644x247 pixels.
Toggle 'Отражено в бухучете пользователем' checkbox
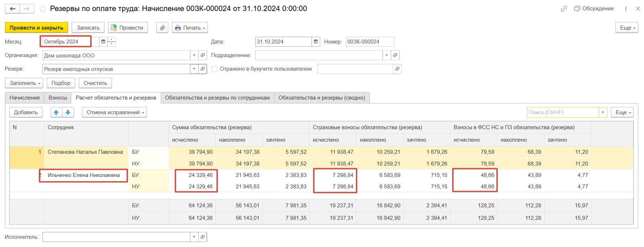point(214,69)
